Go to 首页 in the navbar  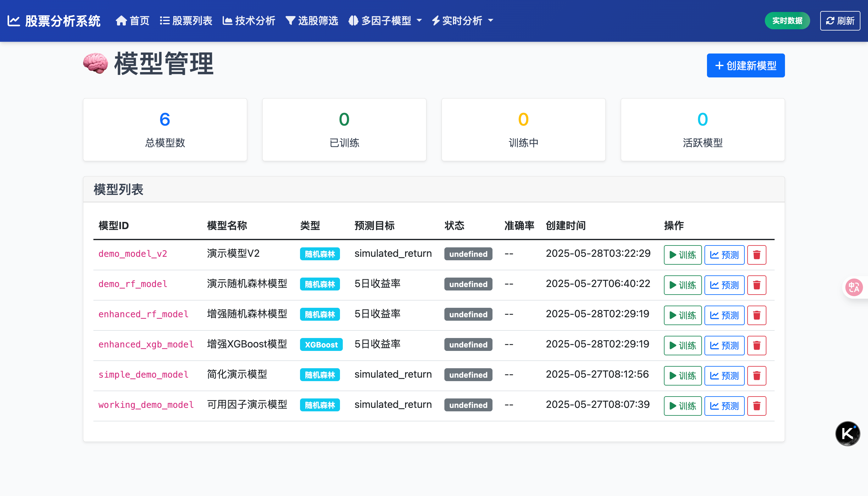(x=132, y=21)
